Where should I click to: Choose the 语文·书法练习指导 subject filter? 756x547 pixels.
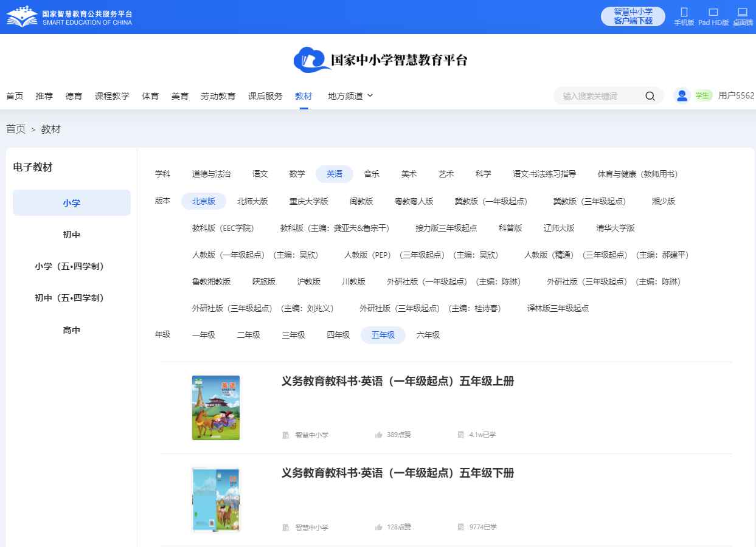(x=544, y=174)
